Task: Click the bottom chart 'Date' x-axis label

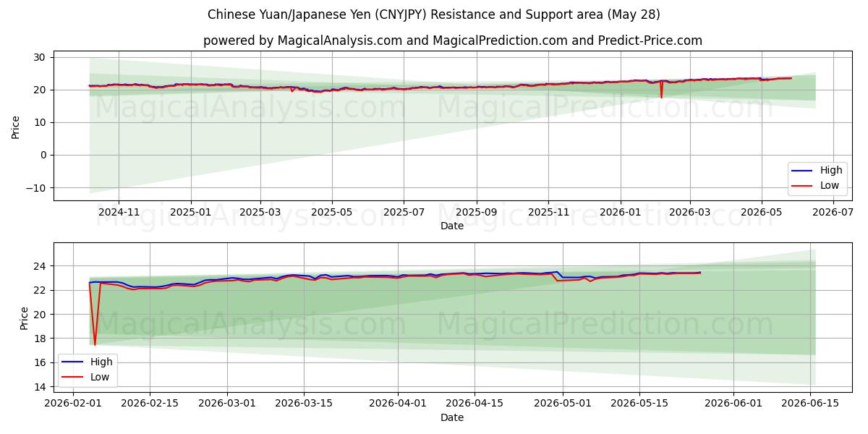Action: 452,417
